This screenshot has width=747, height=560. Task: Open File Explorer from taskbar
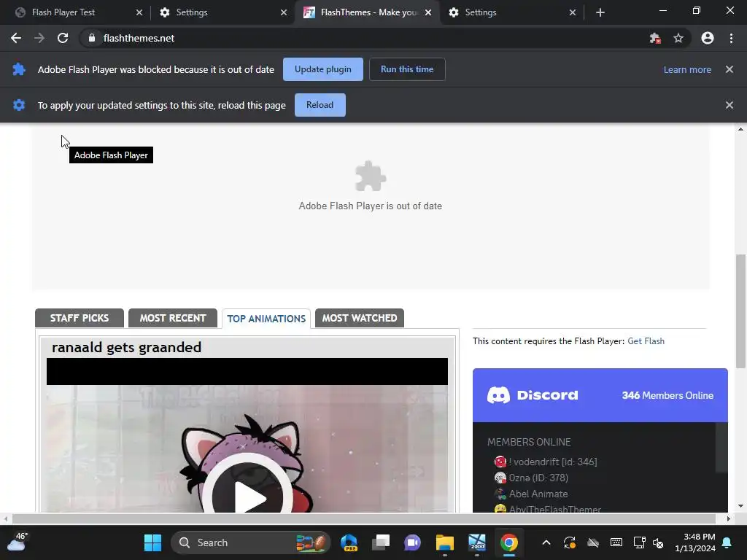tap(445, 542)
